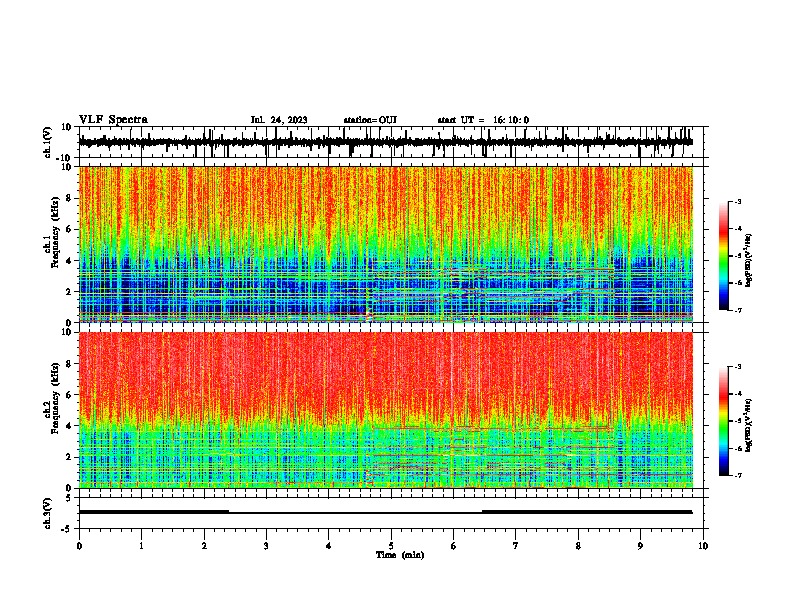This screenshot has width=792, height=612.
Task: Click the date "Jul. 24, 2023"
Action: [279, 120]
